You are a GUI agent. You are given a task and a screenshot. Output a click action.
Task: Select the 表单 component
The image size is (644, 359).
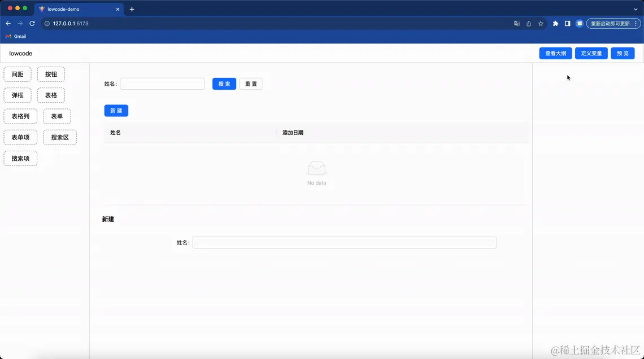coord(56,116)
